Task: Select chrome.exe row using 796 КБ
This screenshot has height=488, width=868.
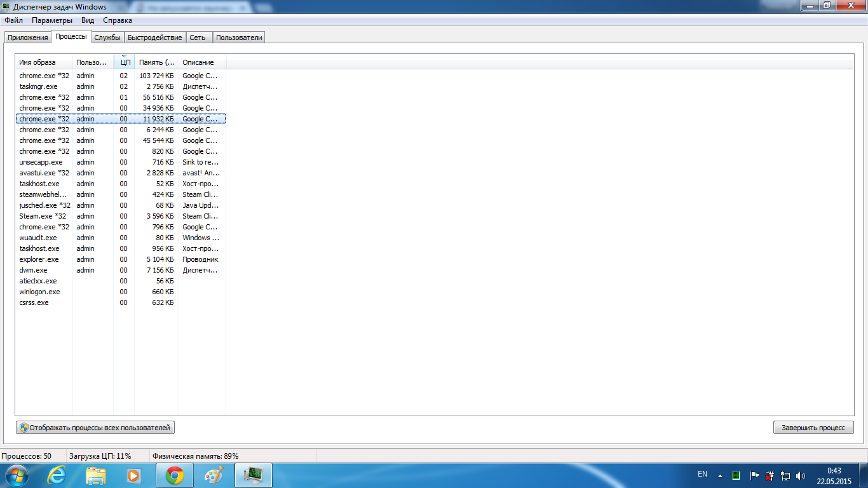Action: (121, 227)
